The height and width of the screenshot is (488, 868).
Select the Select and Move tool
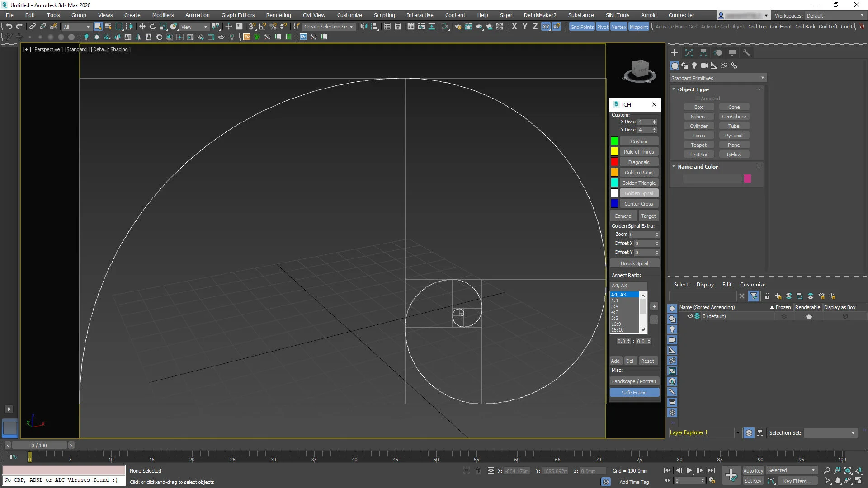(142, 26)
